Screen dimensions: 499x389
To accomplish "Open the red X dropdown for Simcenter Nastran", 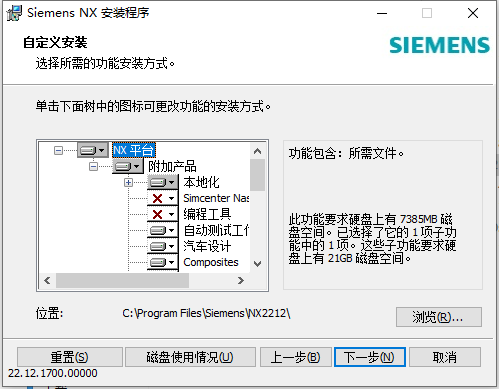I will (x=163, y=198).
